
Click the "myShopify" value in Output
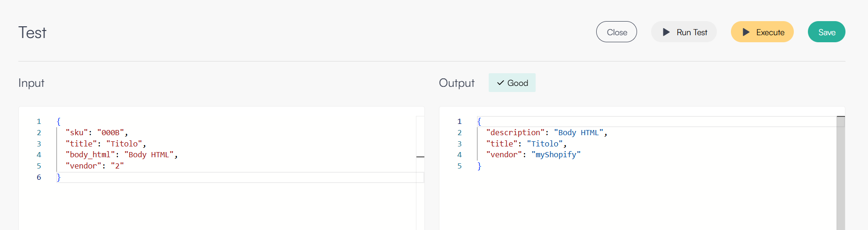click(556, 155)
